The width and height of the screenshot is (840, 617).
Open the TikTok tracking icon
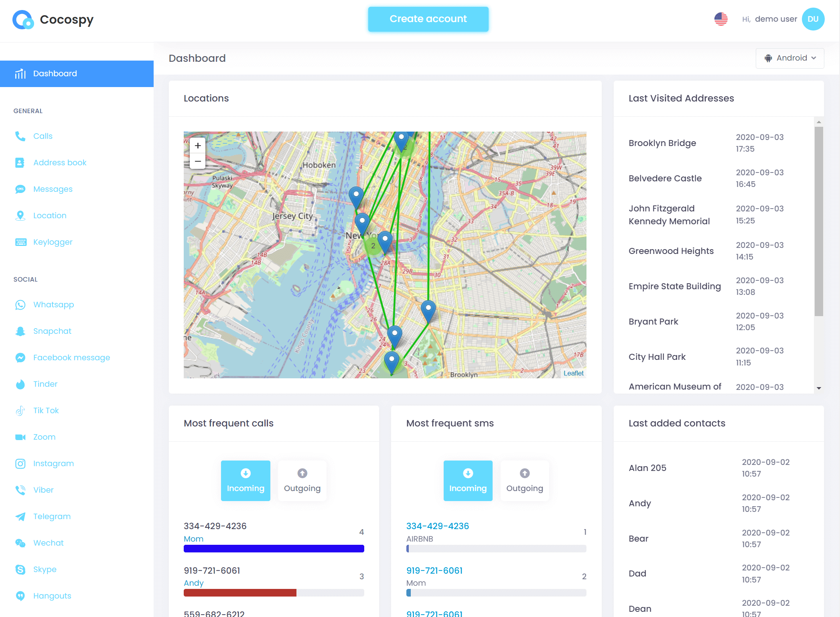click(x=20, y=410)
